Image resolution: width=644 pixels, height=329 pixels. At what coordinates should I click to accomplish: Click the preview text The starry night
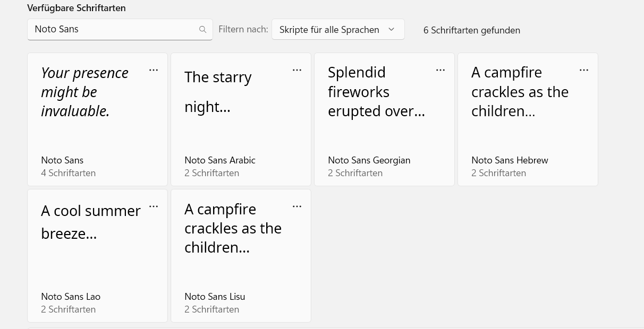(218, 92)
